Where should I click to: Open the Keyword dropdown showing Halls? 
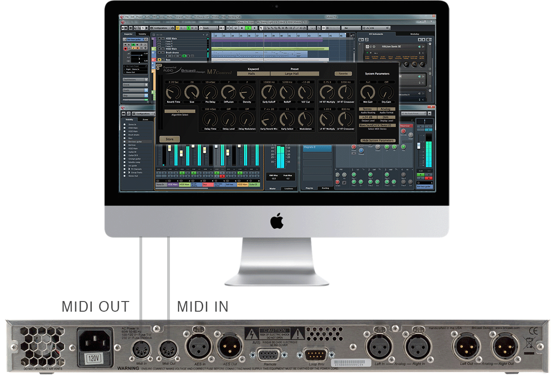tap(253, 73)
